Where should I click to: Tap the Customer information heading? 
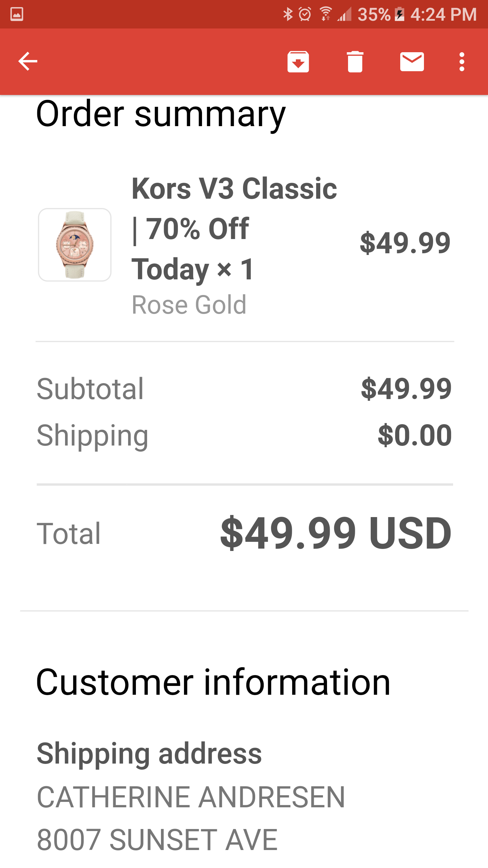coord(213,682)
